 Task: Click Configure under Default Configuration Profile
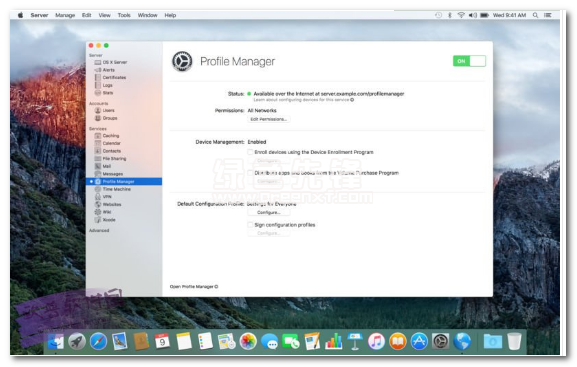(x=269, y=212)
